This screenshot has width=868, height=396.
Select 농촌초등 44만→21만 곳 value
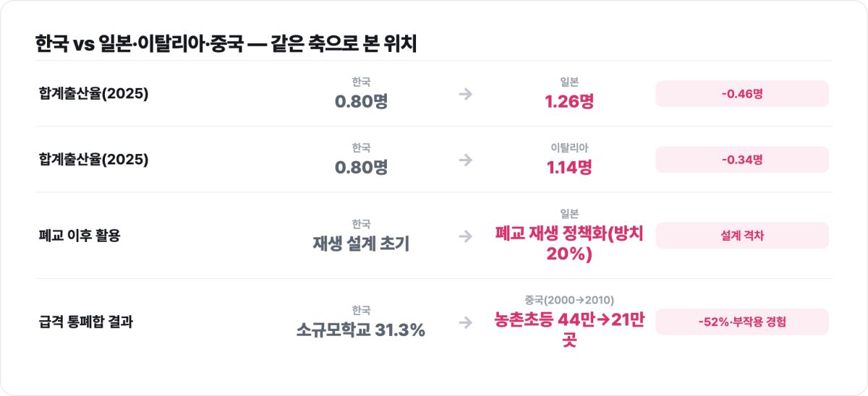coord(569,330)
